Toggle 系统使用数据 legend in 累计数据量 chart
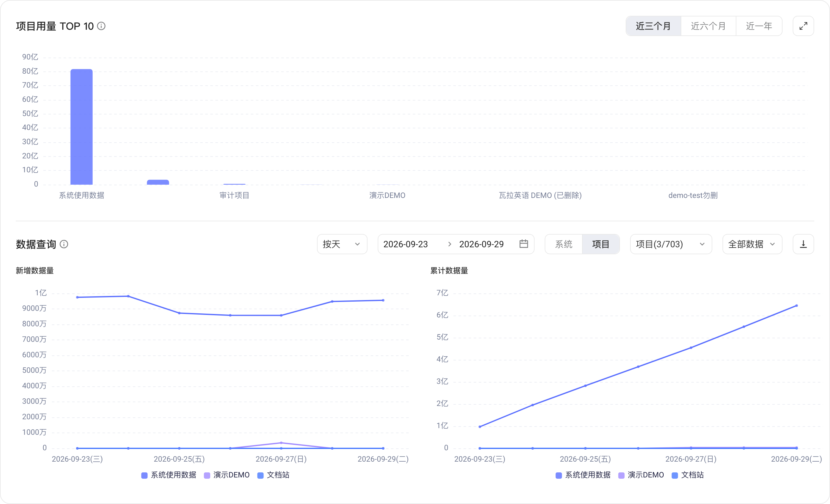This screenshot has height=504, width=830. click(583, 475)
